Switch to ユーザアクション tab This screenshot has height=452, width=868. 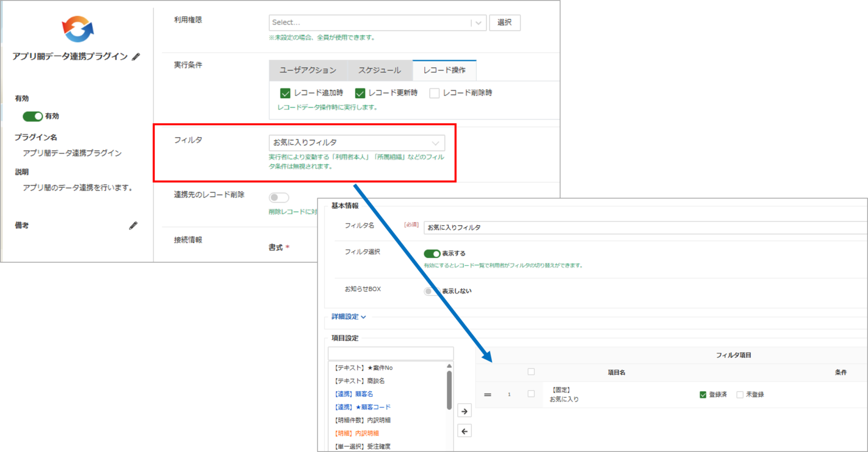point(308,70)
